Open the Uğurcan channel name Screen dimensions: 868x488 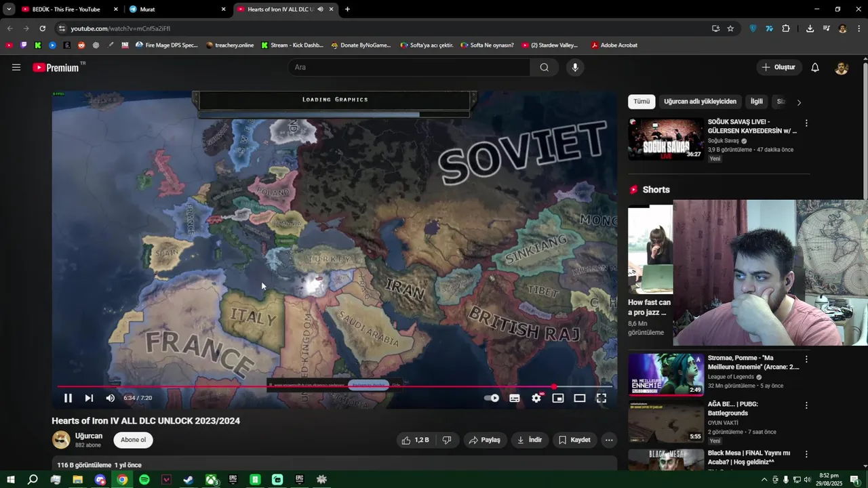point(89,436)
